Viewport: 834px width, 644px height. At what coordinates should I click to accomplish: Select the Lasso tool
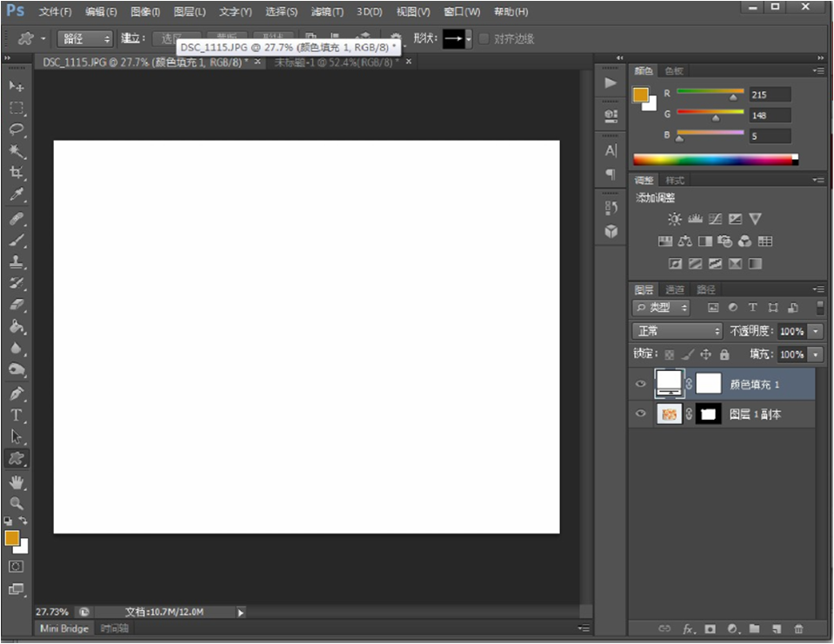click(17, 129)
